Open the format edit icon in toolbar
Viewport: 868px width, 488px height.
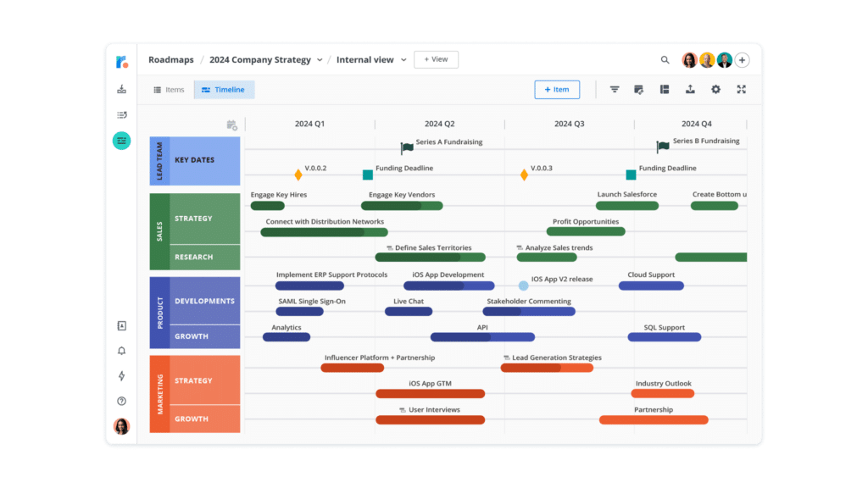[x=639, y=89]
